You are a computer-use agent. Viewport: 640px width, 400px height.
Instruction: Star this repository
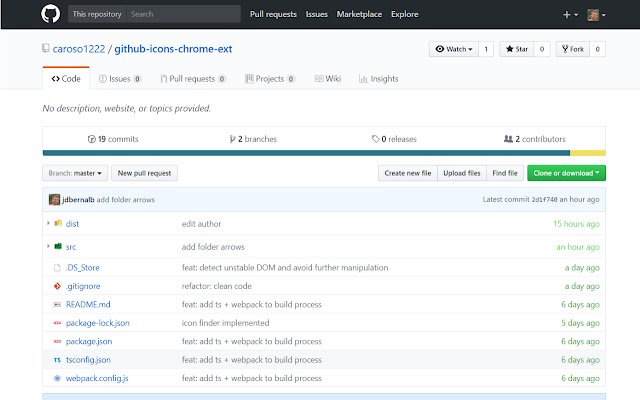[x=517, y=49]
